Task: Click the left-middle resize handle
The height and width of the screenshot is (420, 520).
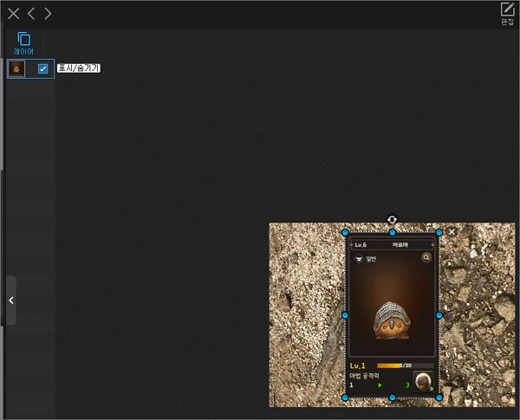Action: tap(345, 315)
